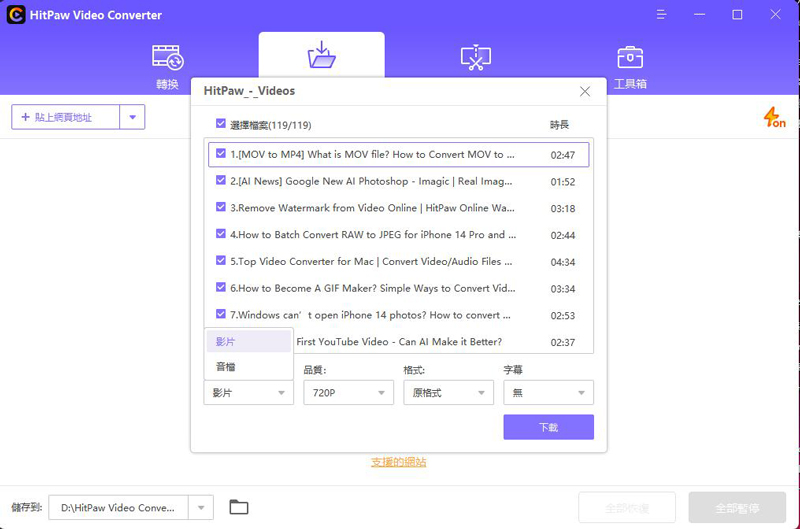Image resolution: width=800 pixels, height=529 pixels.
Task: Select title text of video 4 Batch Convert RAW
Action: pos(373,235)
